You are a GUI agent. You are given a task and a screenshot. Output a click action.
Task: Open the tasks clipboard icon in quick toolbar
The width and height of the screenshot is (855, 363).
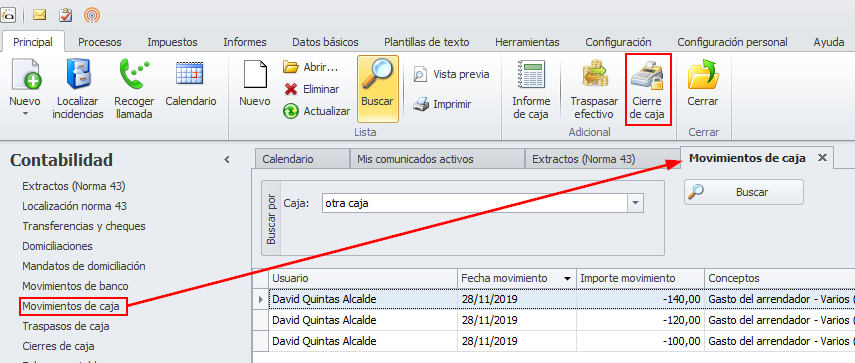[x=65, y=15]
